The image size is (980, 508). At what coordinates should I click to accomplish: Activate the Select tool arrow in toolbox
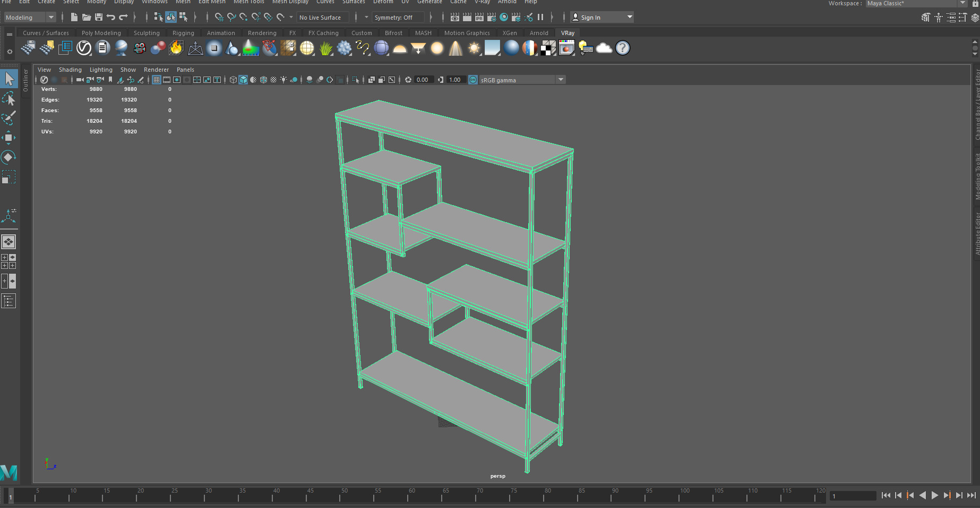click(9, 79)
